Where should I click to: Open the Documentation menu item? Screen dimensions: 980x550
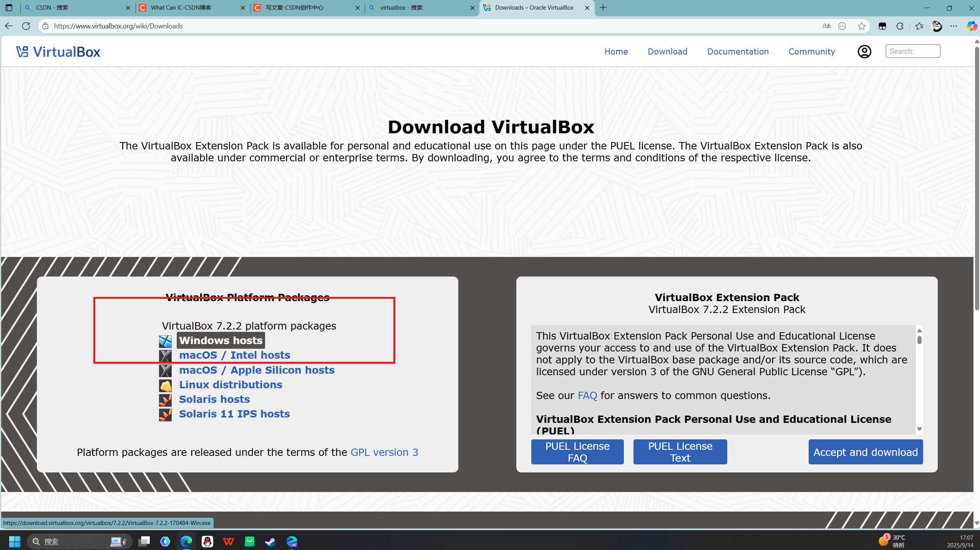738,51
